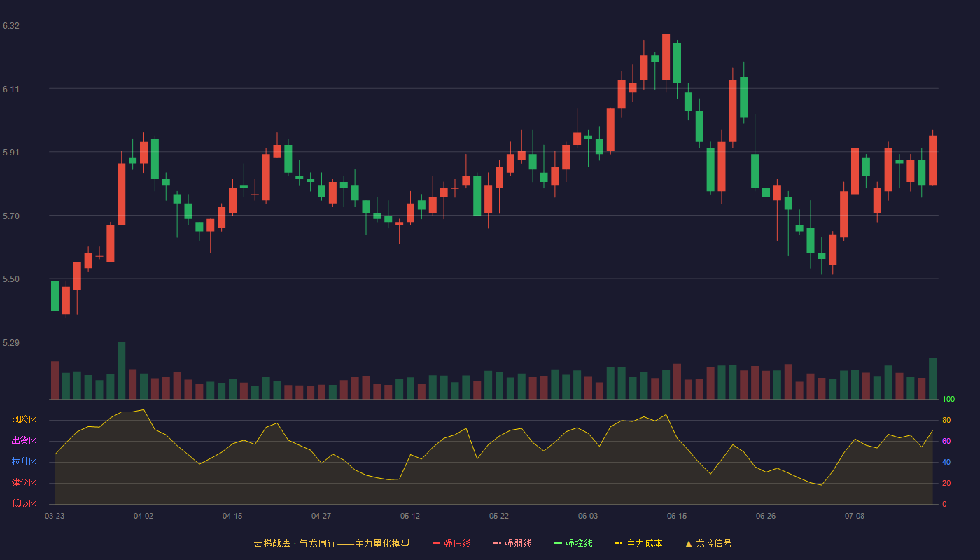Click the 6.32 price axis label
The width and height of the screenshot is (980, 560).
click(11, 26)
